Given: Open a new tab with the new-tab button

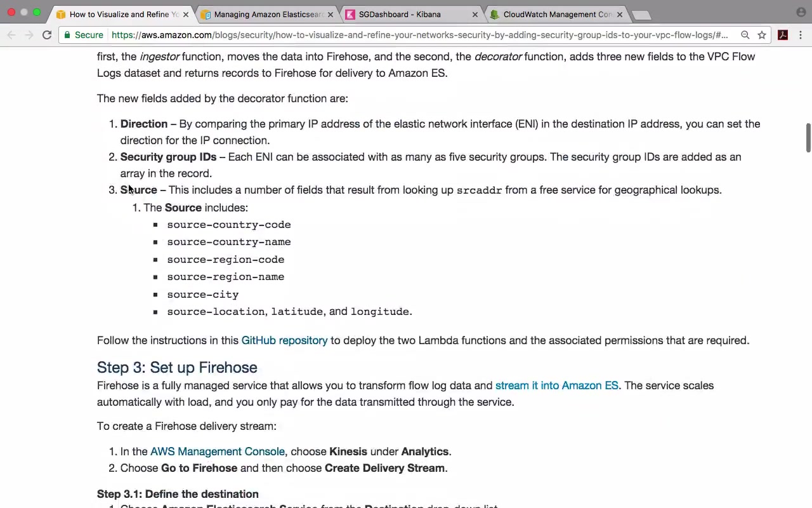Looking at the screenshot, I should 641,14.
